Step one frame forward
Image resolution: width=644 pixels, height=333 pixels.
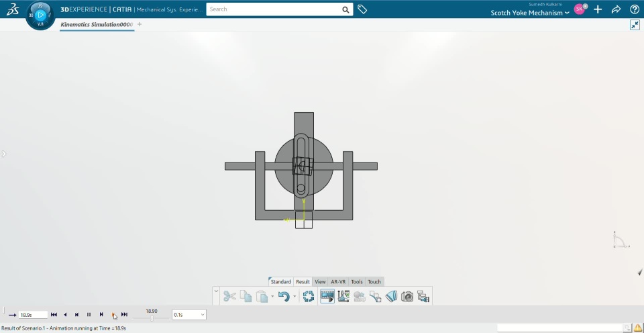(x=101, y=314)
